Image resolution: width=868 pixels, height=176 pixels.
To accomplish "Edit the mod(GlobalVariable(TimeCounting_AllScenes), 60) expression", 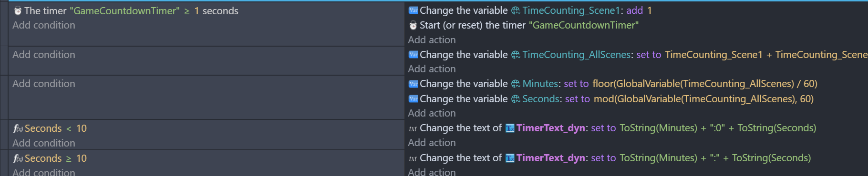I will pyautogui.click(x=703, y=99).
